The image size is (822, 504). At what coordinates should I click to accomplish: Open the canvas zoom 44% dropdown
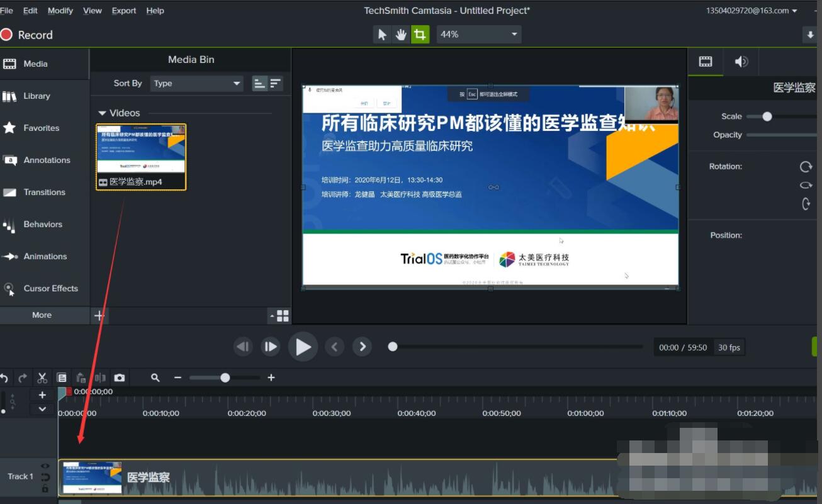pos(478,34)
